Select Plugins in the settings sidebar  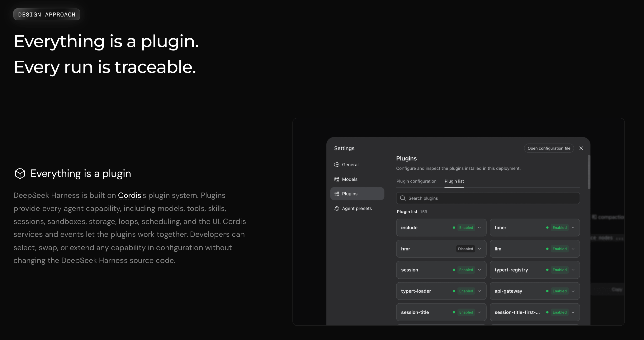357,194
